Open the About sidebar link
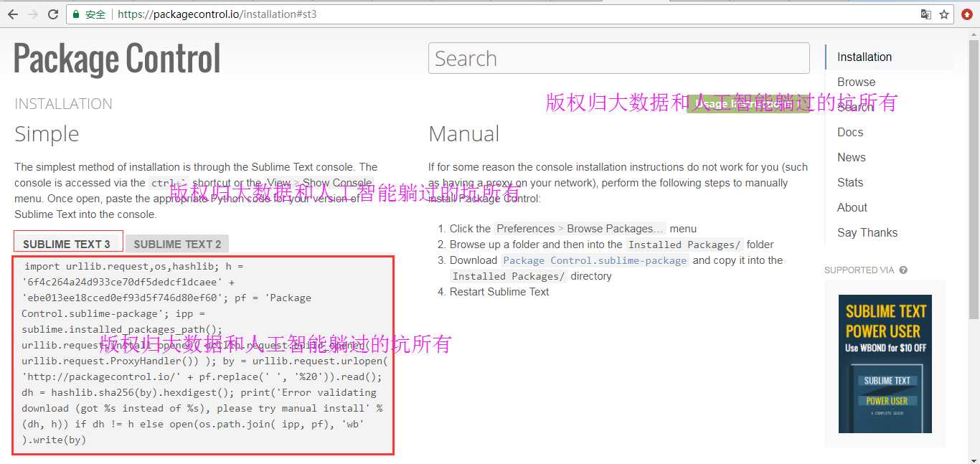Image resolution: width=980 pixels, height=464 pixels. (852, 207)
